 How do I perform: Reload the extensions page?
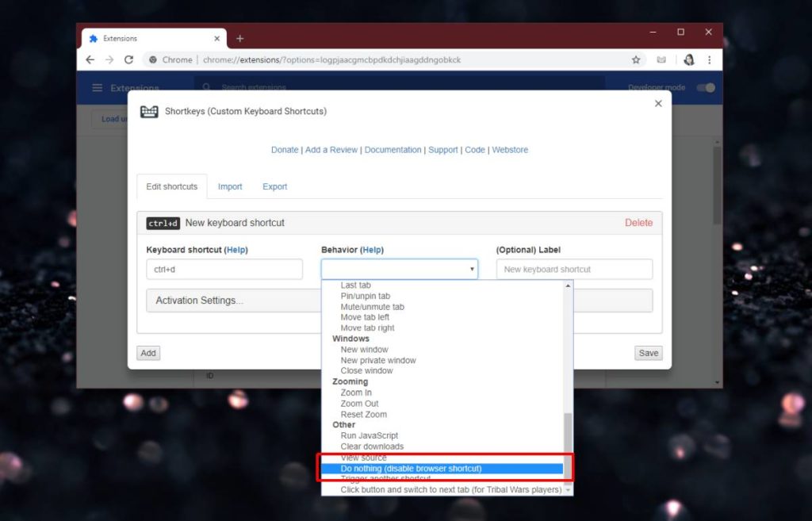[x=129, y=59]
